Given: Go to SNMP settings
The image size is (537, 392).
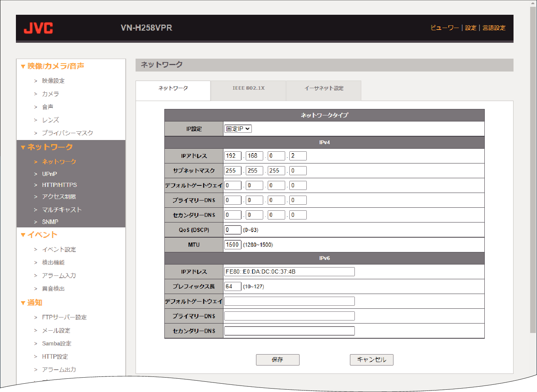Looking at the screenshot, I should coord(50,222).
